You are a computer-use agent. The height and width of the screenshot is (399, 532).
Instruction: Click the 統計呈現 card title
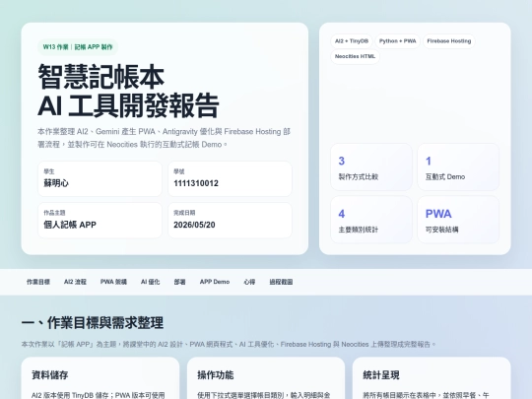(x=381, y=375)
